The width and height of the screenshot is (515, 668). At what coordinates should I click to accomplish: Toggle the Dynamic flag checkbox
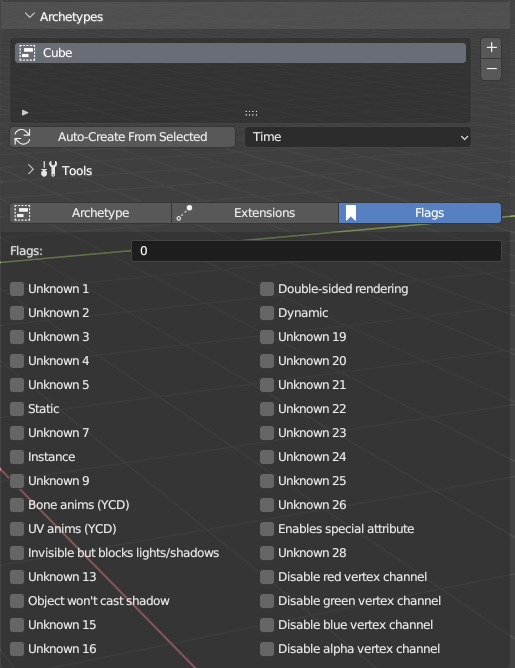click(267, 313)
